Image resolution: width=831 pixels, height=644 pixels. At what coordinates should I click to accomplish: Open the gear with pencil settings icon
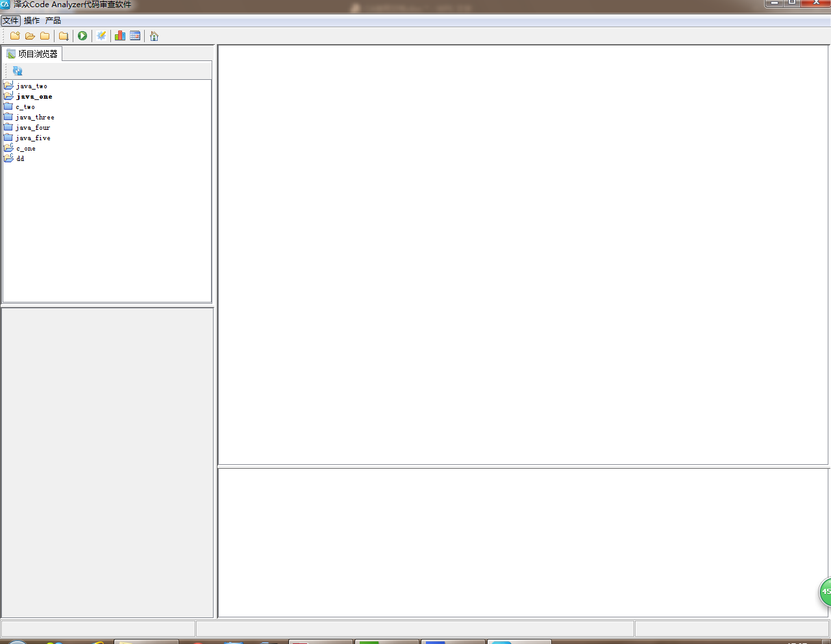click(101, 36)
